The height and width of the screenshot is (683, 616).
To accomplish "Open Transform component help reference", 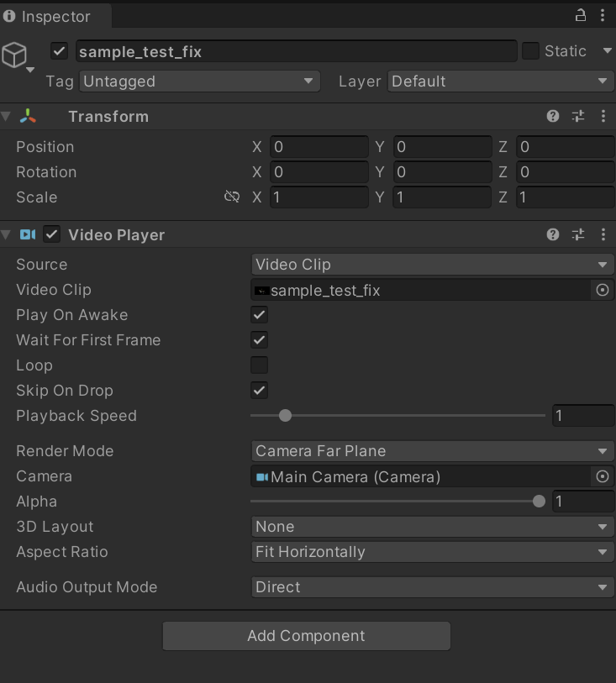I will click(x=553, y=116).
